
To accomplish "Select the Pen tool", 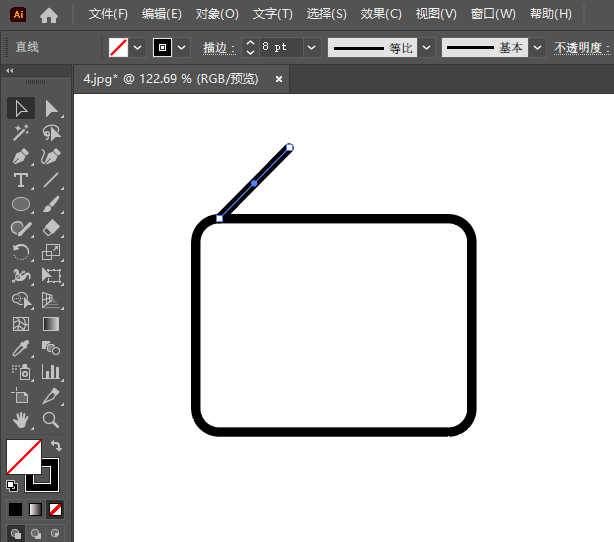I will point(21,157).
